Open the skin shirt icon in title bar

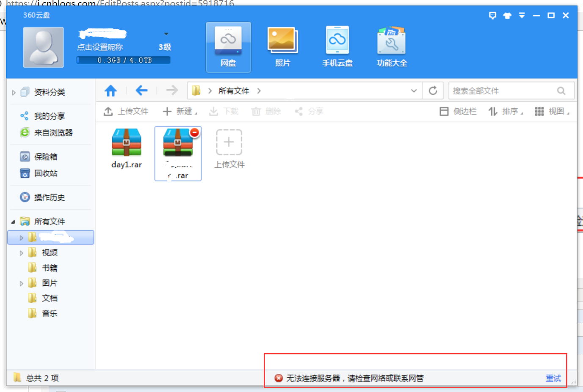(x=507, y=16)
